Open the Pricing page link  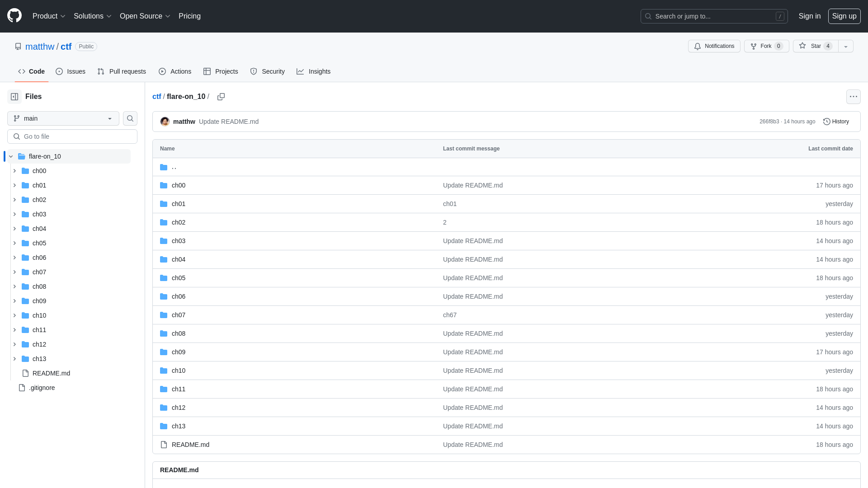tap(189, 16)
